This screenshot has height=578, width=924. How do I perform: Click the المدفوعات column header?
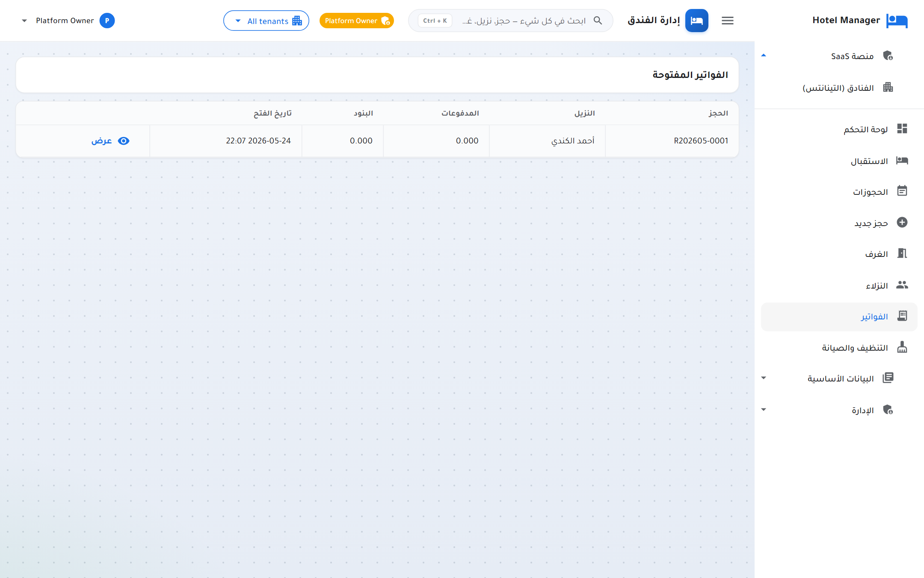click(x=460, y=113)
